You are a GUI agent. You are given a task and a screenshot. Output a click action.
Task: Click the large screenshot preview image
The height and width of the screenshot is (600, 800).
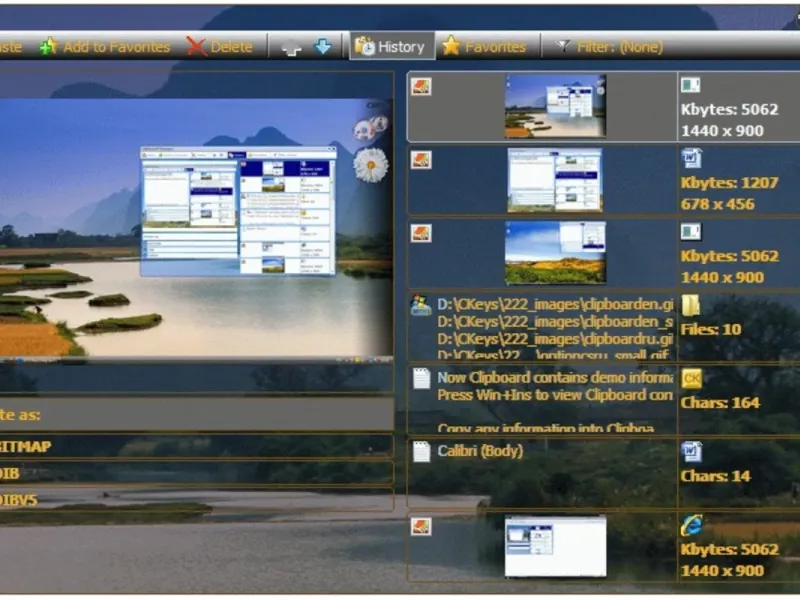click(196, 231)
